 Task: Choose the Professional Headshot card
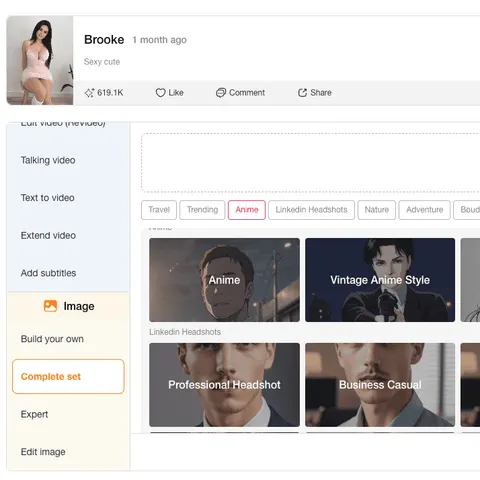click(x=224, y=385)
